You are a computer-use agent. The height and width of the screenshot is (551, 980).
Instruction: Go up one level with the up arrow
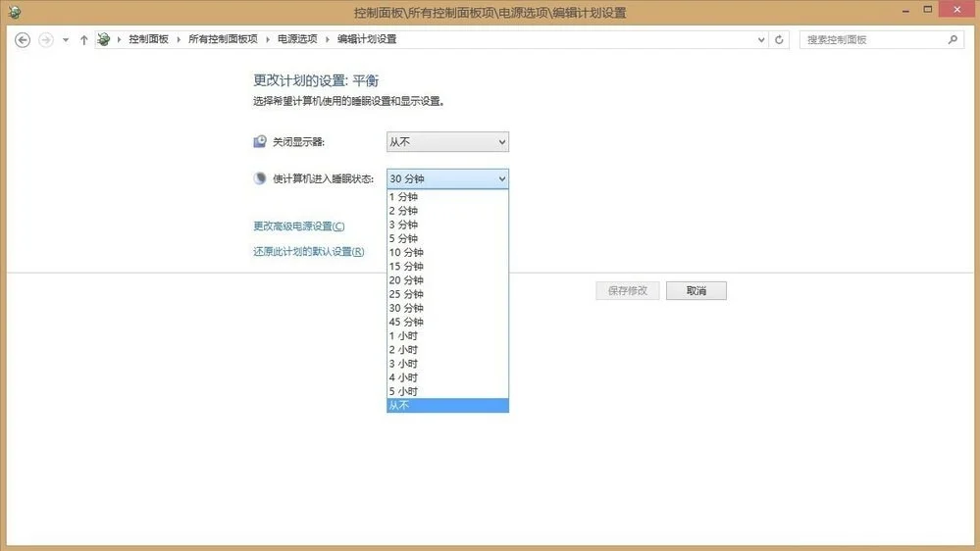(83, 40)
